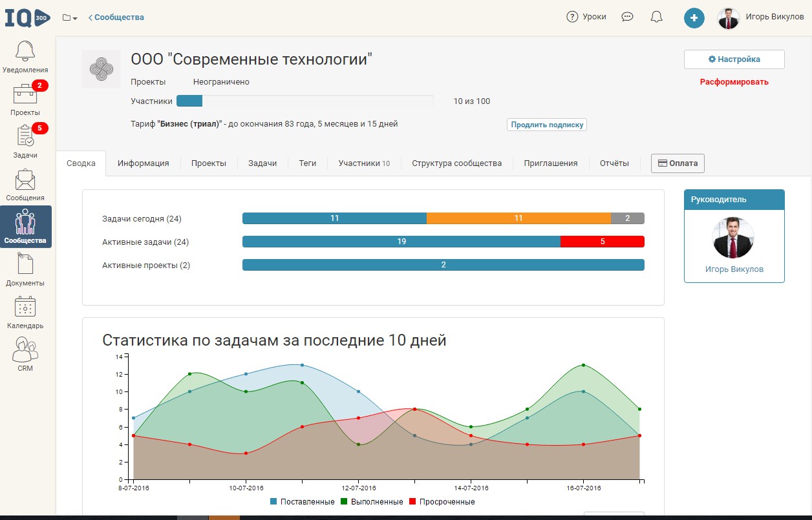Switch to Информация tab
The height and width of the screenshot is (520, 812).
144,163
